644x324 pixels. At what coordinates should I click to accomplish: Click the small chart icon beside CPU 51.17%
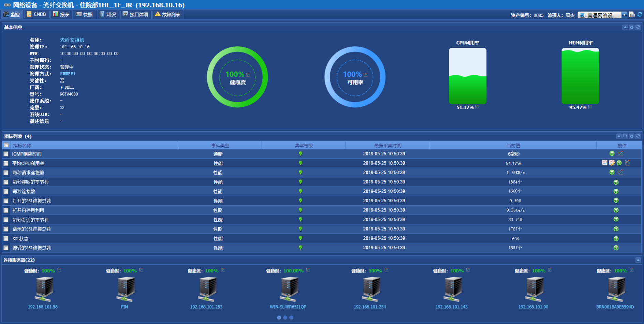tap(477, 107)
